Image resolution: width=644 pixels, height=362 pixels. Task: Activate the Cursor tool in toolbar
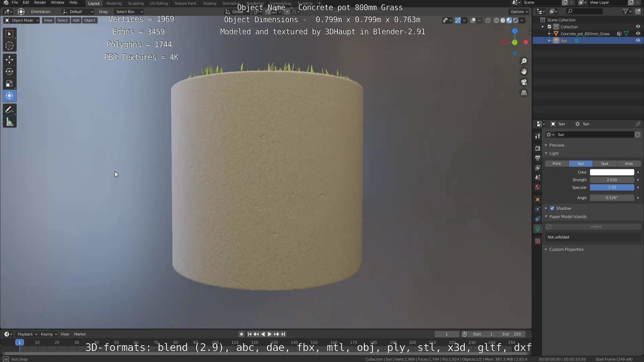[9, 46]
